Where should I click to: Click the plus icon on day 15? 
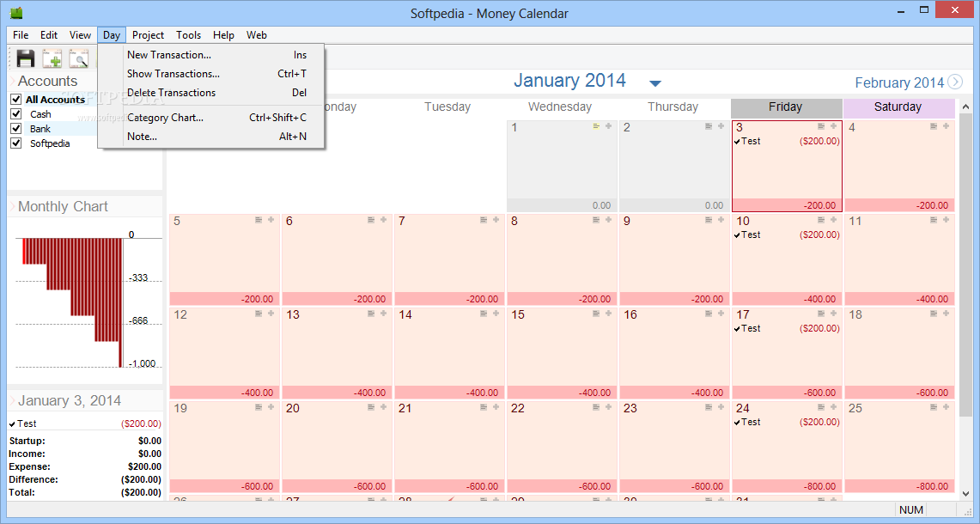click(609, 314)
